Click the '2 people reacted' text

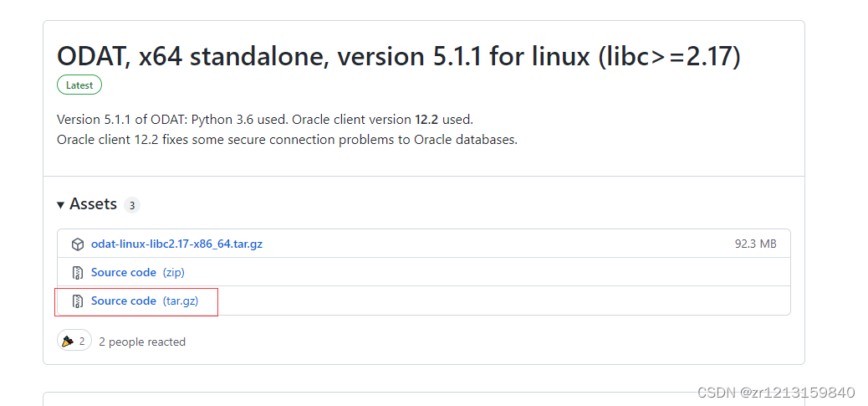pos(142,342)
